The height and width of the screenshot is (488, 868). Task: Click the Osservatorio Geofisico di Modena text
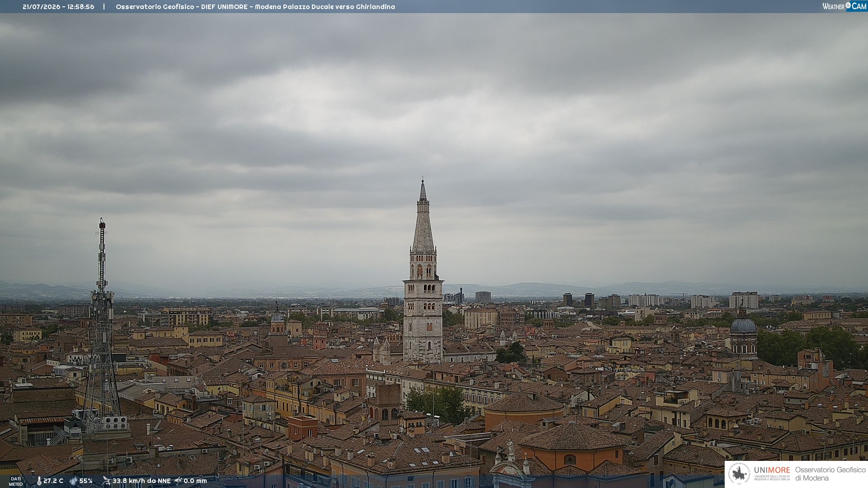click(830, 474)
